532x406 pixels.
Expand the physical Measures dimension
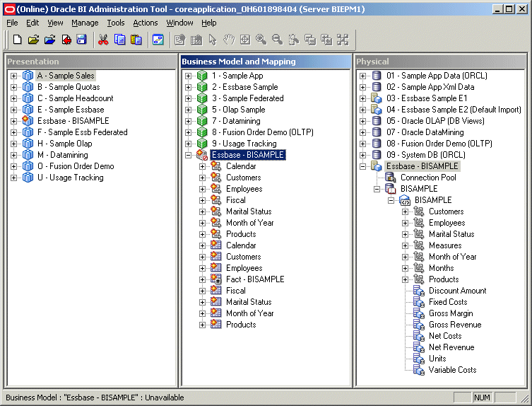pos(405,245)
